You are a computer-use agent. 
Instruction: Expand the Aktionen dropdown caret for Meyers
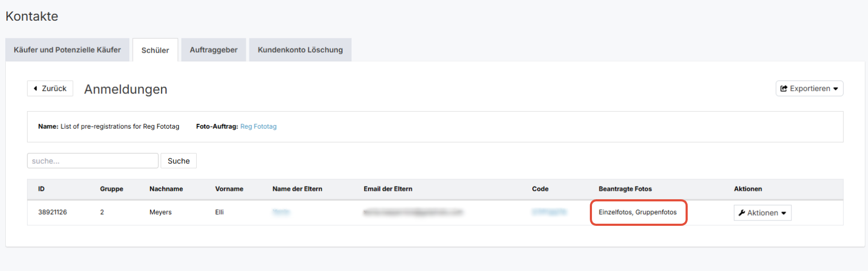[783, 213]
